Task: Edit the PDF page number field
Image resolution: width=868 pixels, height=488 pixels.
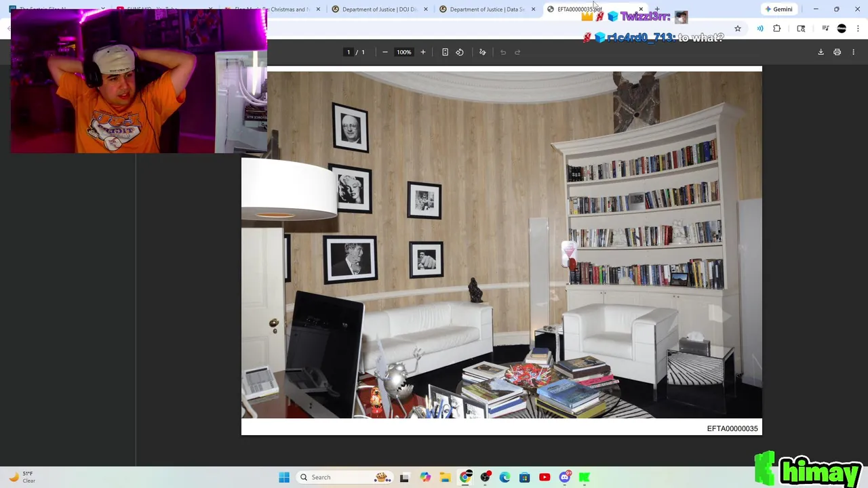Action: click(349, 52)
